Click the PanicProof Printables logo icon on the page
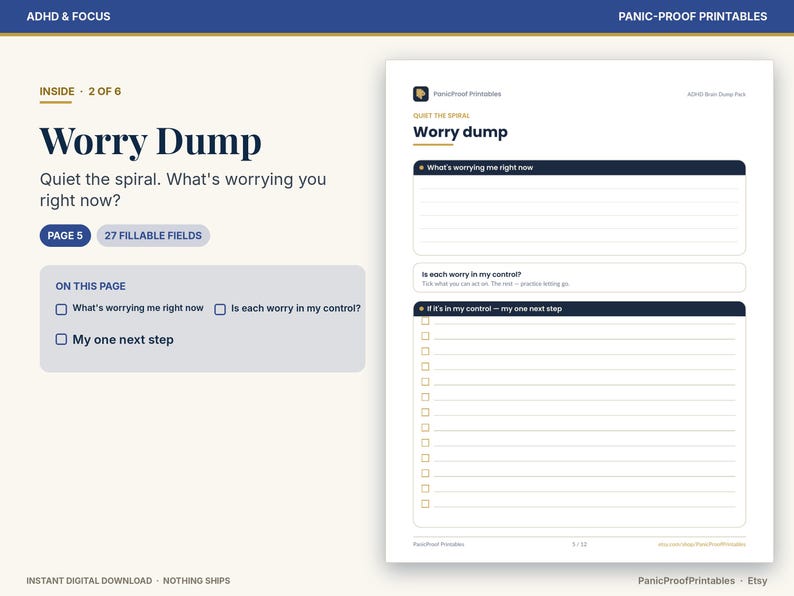The width and height of the screenshot is (794, 596). pos(420,94)
